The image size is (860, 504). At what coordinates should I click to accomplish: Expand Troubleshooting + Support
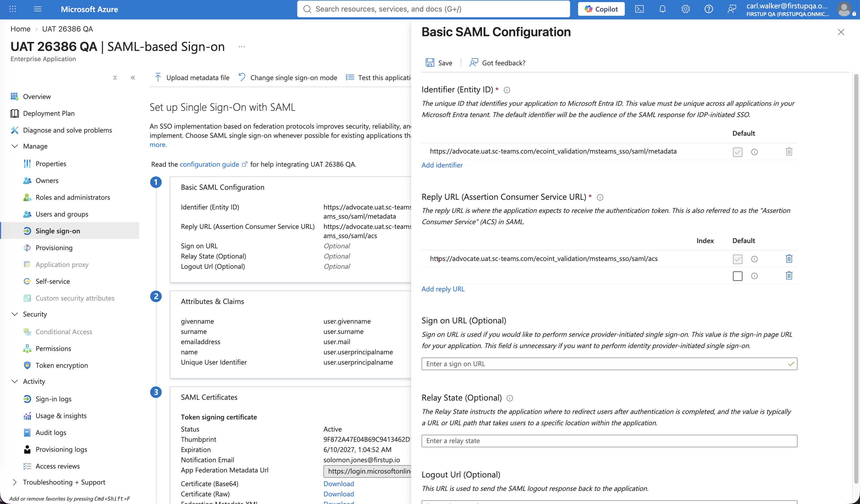(15, 482)
